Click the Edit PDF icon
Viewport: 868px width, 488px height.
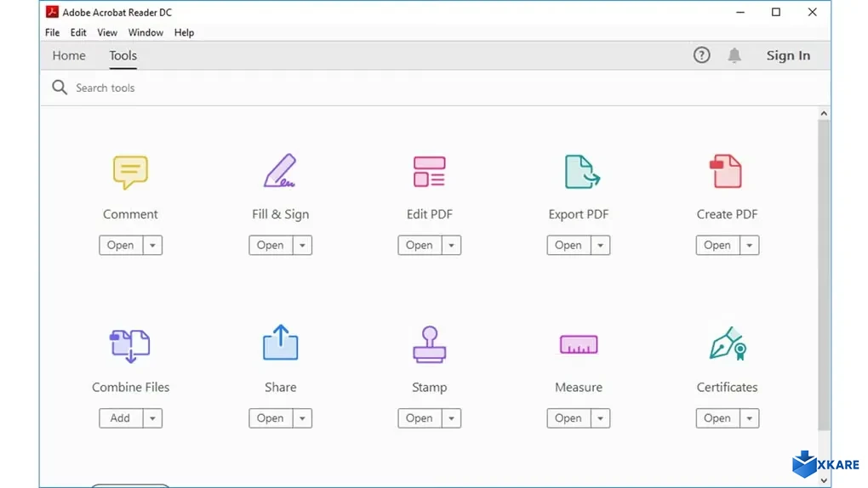coord(429,171)
